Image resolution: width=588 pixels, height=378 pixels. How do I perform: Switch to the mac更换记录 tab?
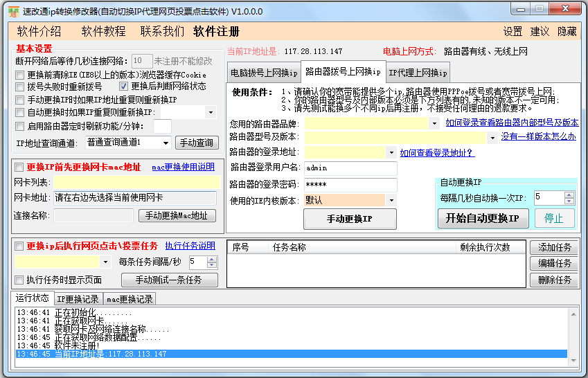click(x=130, y=299)
